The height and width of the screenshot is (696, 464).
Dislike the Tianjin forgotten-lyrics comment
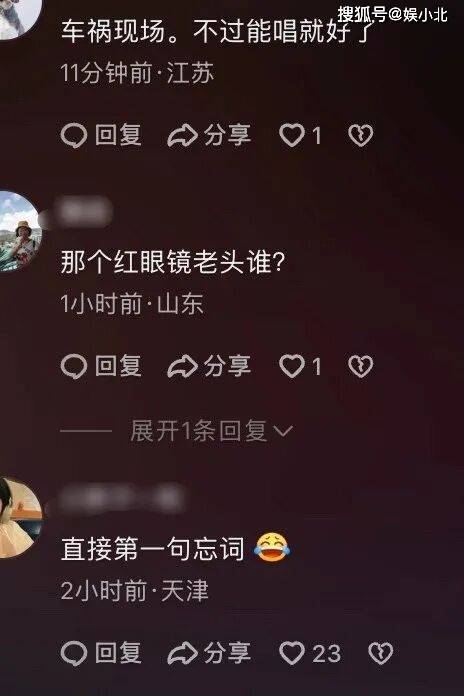point(381,653)
